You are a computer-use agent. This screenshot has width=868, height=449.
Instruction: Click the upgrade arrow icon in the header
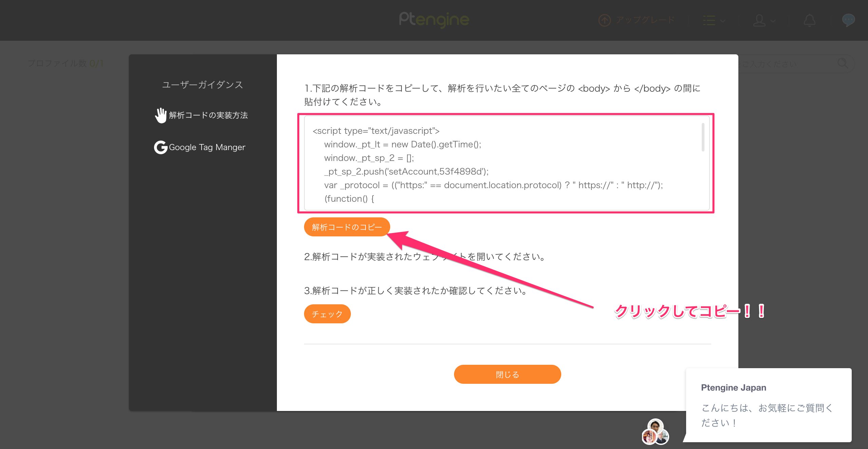tap(604, 20)
